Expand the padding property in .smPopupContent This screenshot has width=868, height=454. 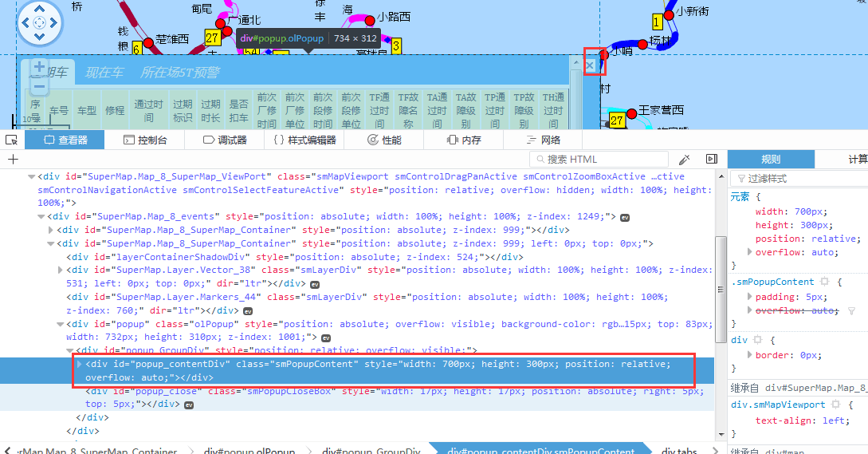[x=749, y=296]
